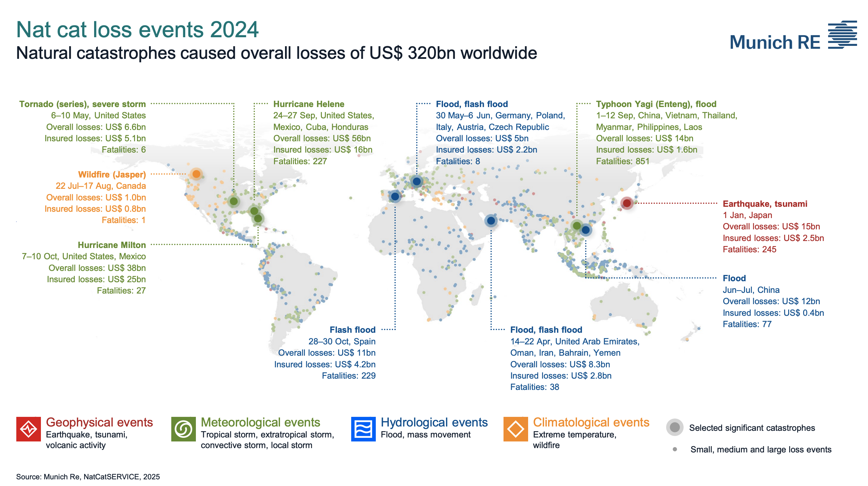The height and width of the screenshot is (486, 868).
Task: Click the Munich RE striped logo
Action: [x=842, y=35]
